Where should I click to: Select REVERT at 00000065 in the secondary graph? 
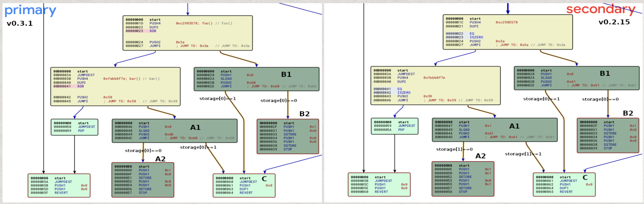555,192
